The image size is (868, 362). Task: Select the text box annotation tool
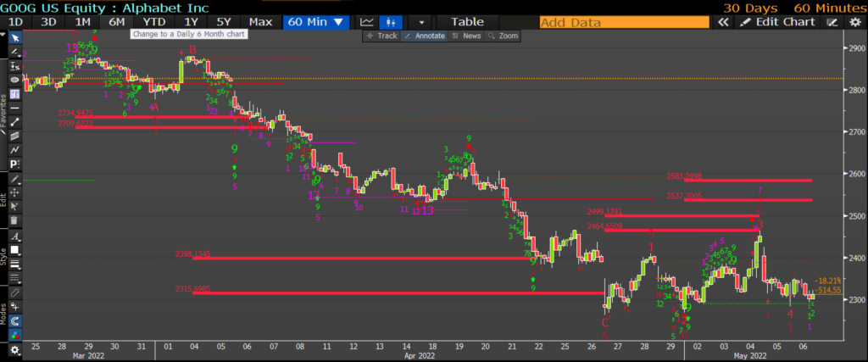(15, 93)
